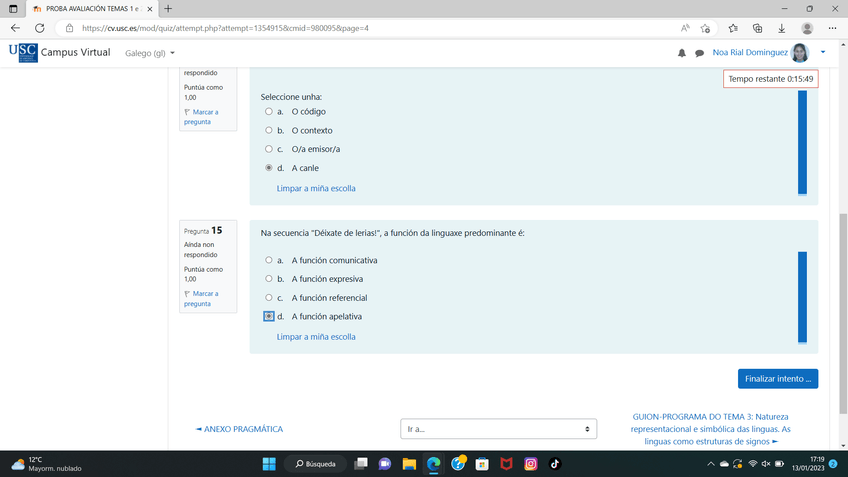Choose c. A función referencial

[269, 297]
